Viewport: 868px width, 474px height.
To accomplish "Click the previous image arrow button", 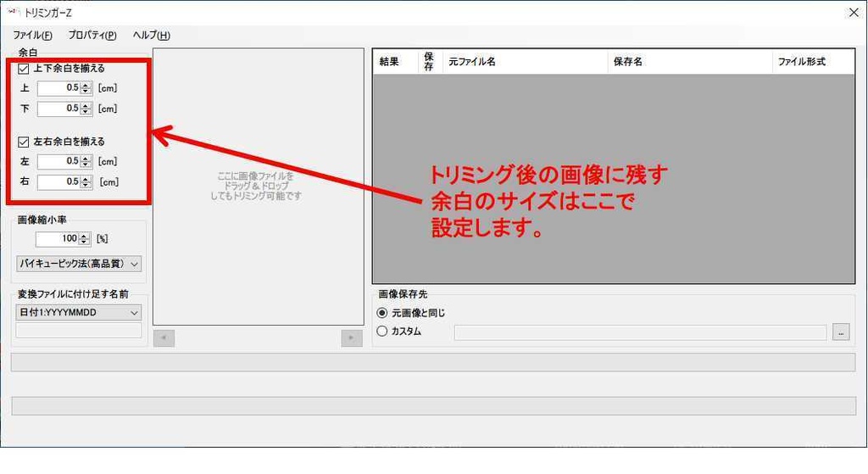I will (x=164, y=337).
